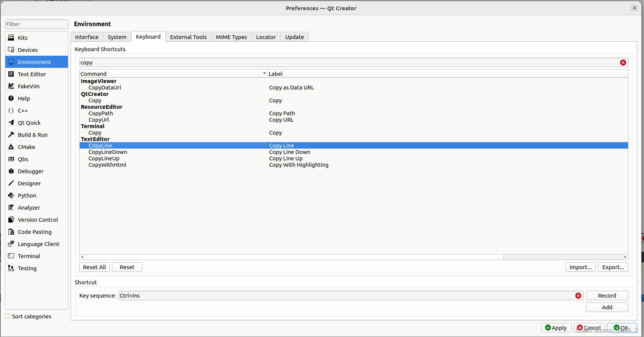This screenshot has height=337, width=644.
Task: Click the Record shortcut button
Action: 607,296
